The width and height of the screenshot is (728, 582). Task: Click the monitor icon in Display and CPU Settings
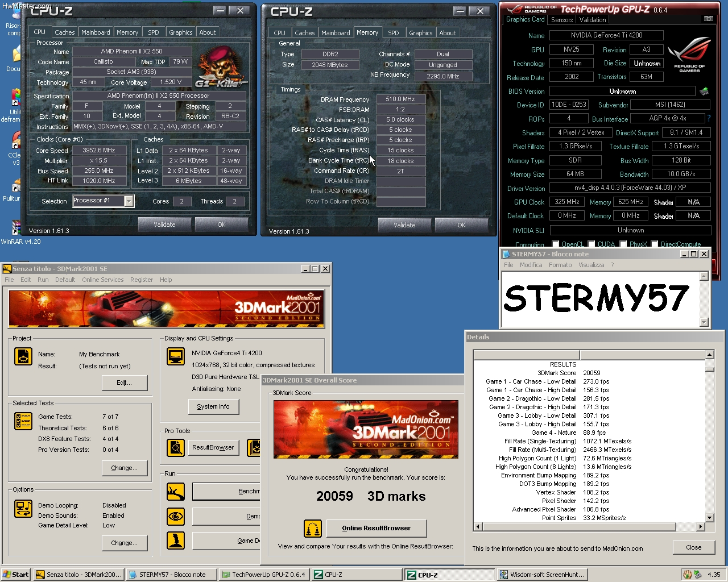pos(176,356)
